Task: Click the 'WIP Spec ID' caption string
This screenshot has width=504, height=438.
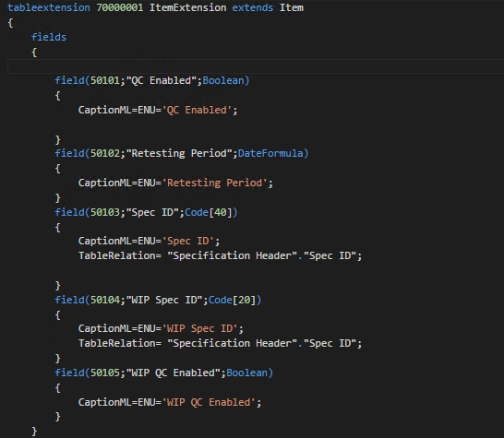Action: click(200, 328)
